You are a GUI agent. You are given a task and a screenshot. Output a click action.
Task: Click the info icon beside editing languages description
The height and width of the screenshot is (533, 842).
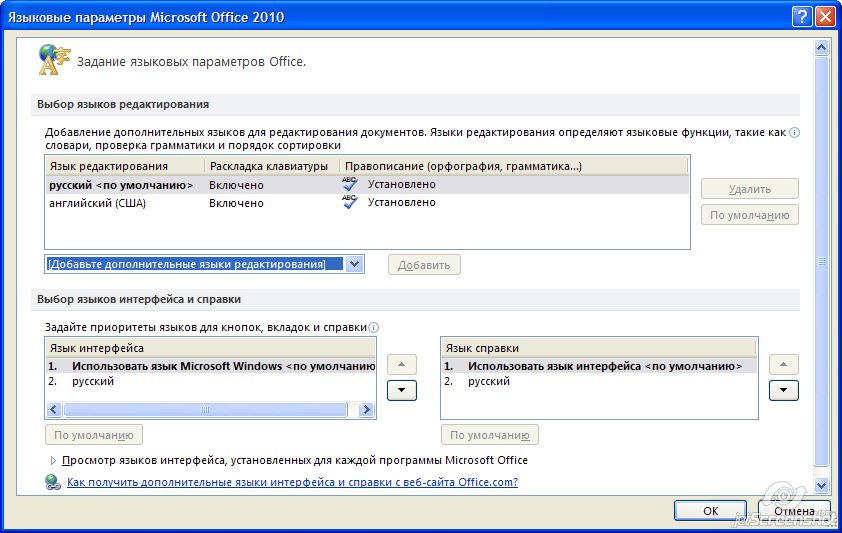pos(794,133)
